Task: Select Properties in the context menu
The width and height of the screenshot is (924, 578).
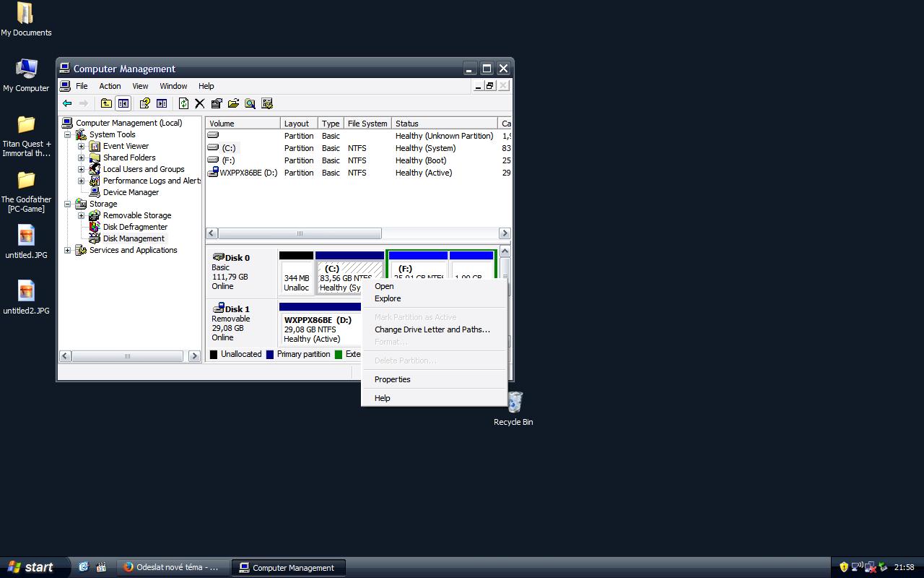Action: coord(392,379)
